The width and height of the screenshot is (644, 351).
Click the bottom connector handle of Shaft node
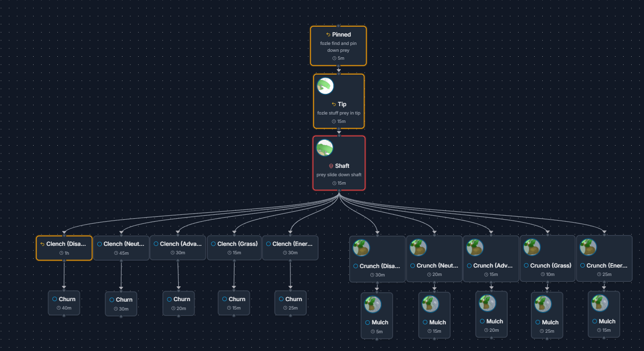click(339, 190)
